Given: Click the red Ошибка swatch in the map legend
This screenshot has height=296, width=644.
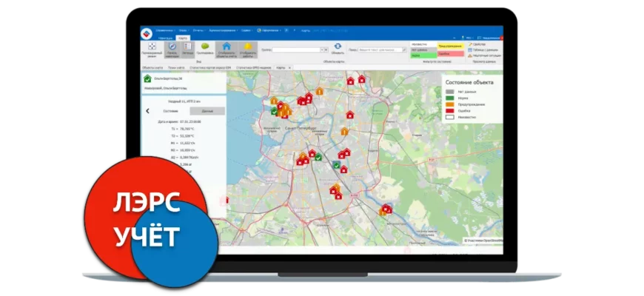Looking at the screenshot, I should coord(450,110).
